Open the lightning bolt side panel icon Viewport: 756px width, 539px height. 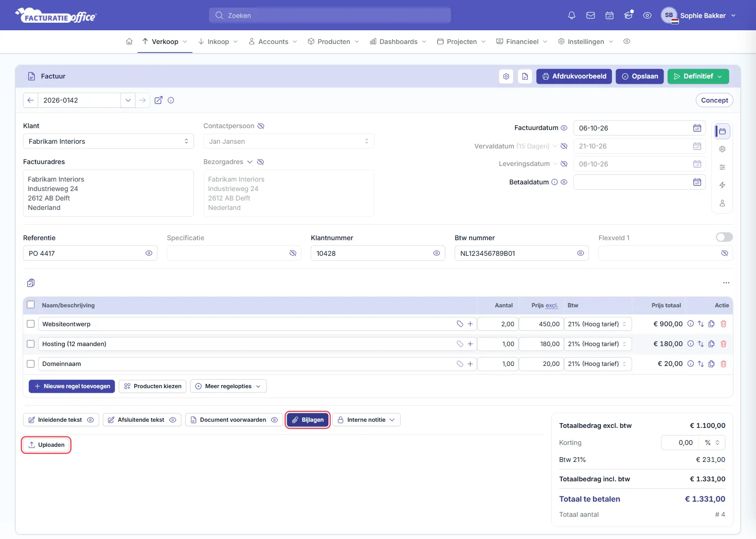tap(722, 185)
